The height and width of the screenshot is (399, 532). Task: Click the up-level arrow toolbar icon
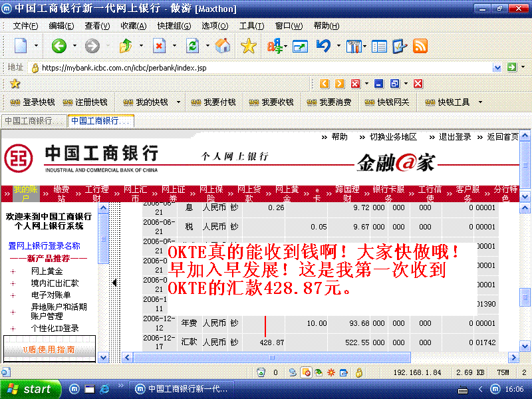click(x=126, y=46)
